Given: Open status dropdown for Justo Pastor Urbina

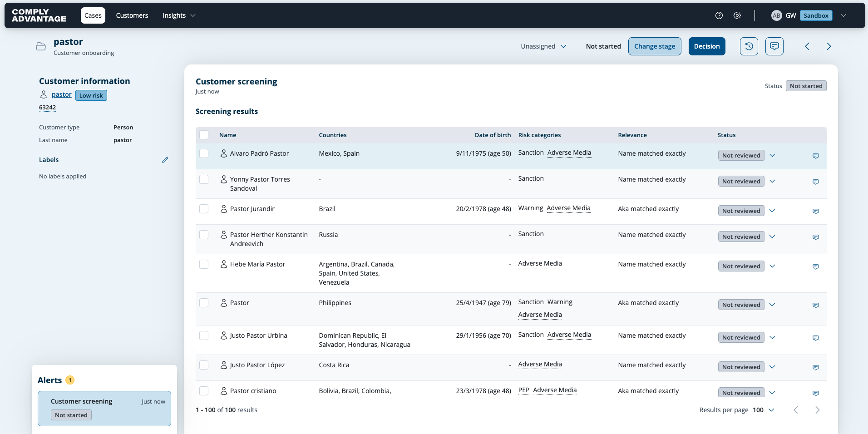Looking at the screenshot, I should coord(772,337).
